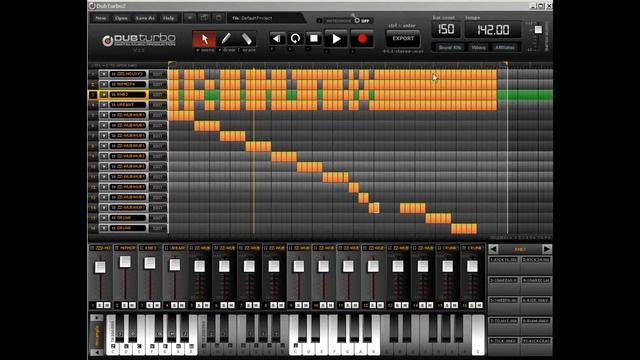Image resolution: width=640 pixels, height=360 pixels.
Task: Open instrument dropdown for track 4
Action: 104,105
